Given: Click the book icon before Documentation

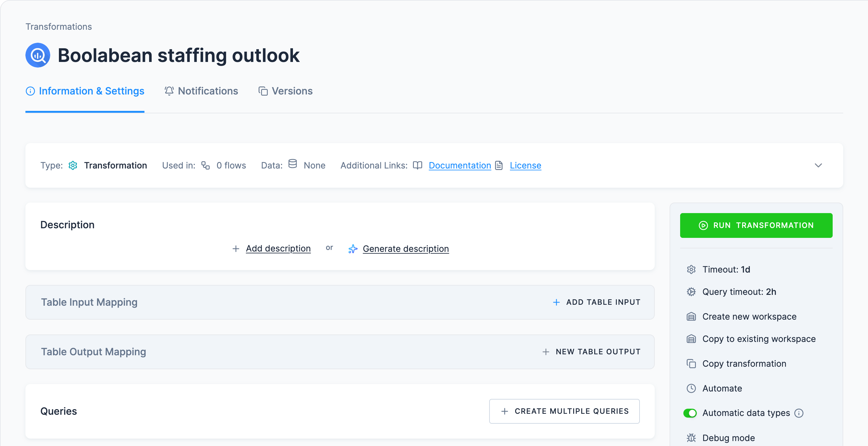Looking at the screenshot, I should point(418,165).
